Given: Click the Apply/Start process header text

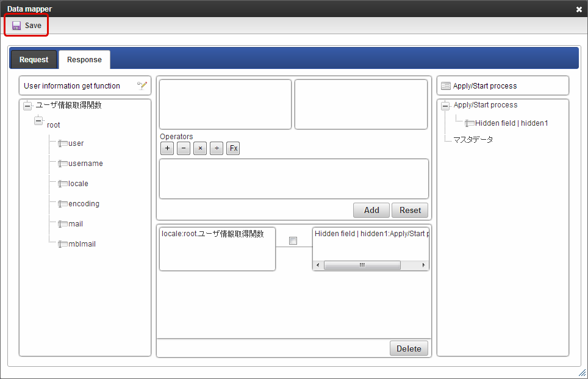Looking at the screenshot, I should tap(485, 86).
